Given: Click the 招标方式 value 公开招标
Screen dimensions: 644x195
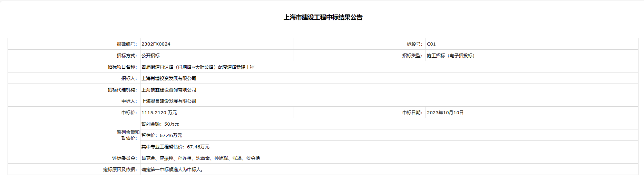Looking at the screenshot, I should [150, 56].
